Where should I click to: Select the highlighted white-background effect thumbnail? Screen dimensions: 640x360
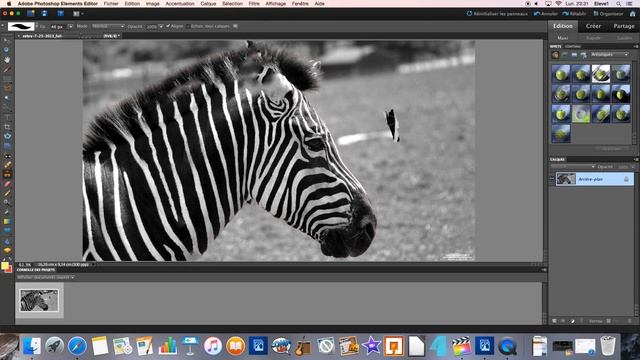(x=601, y=74)
